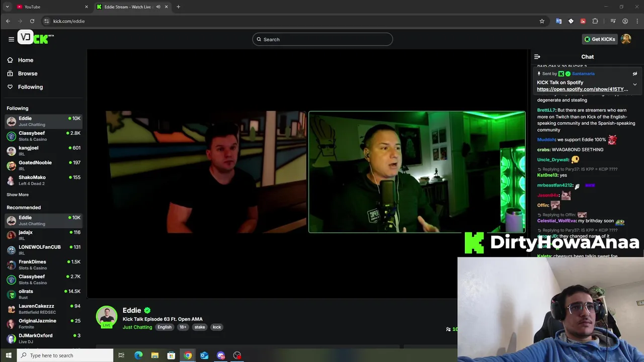
Task: Open the Kick hamburger sidebar menu
Action: pos(11,39)
